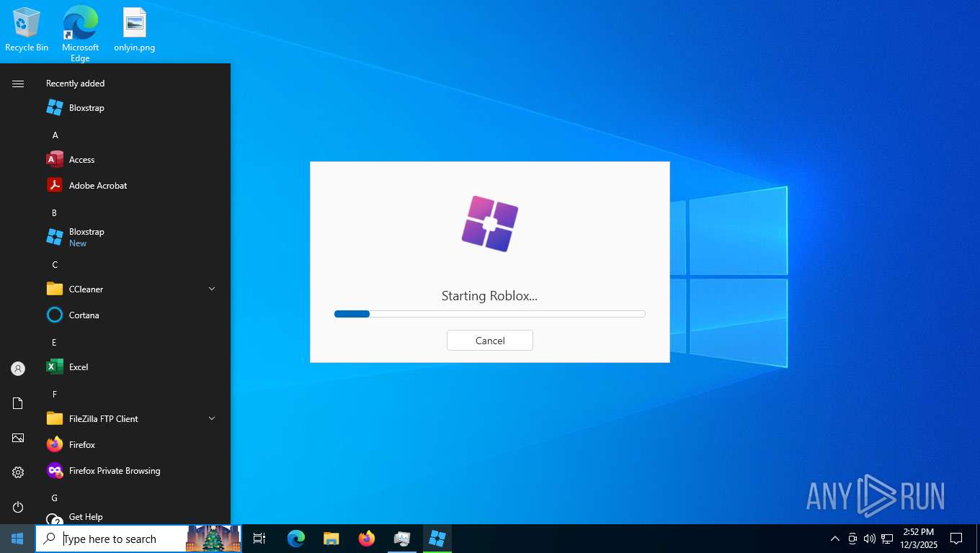Open the taskbar clock and date

[x=919, y=539]
